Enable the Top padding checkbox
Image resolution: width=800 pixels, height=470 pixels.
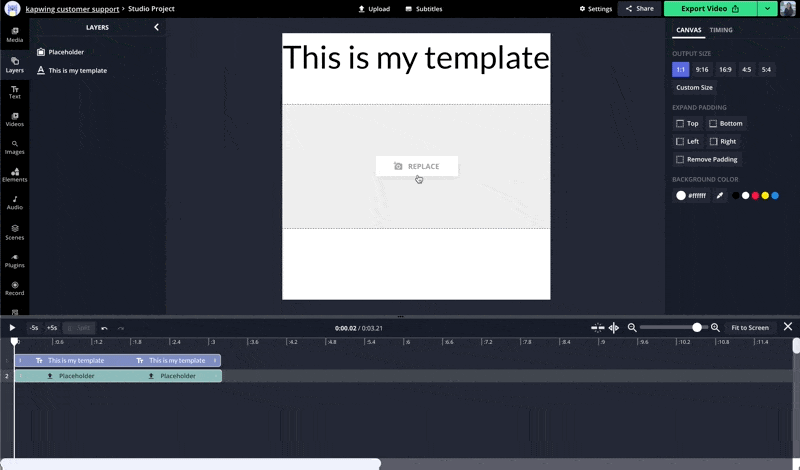pos(680,124)
